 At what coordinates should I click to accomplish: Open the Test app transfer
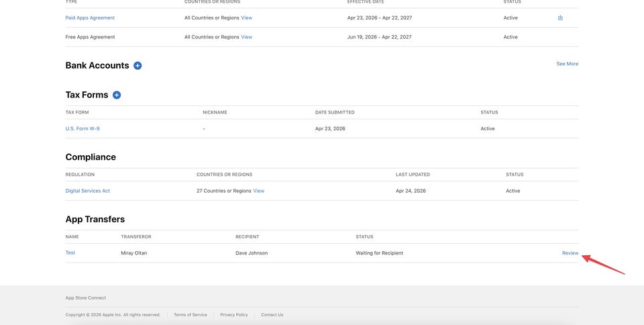70,252
